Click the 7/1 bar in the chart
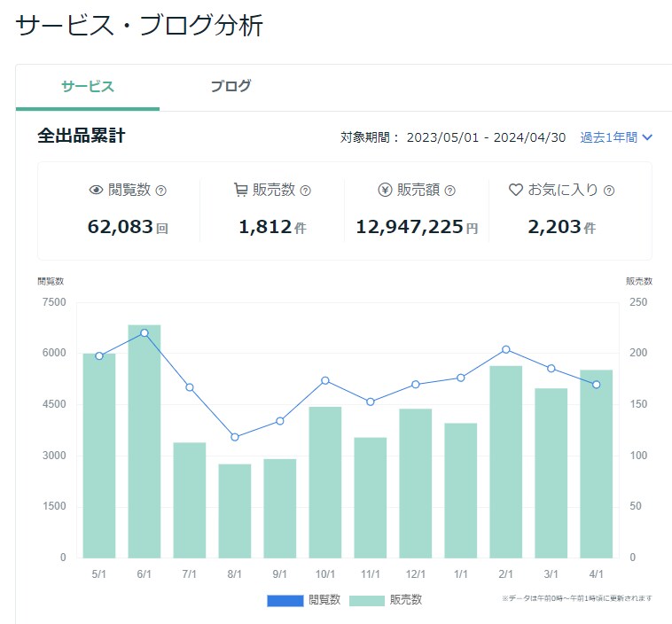The height and width of the screenshot is (624, 672). (x=190, y=500)
